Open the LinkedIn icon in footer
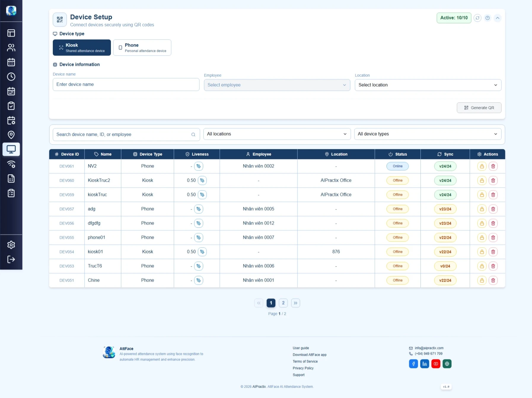532x398 pixels. click(425, 364)
